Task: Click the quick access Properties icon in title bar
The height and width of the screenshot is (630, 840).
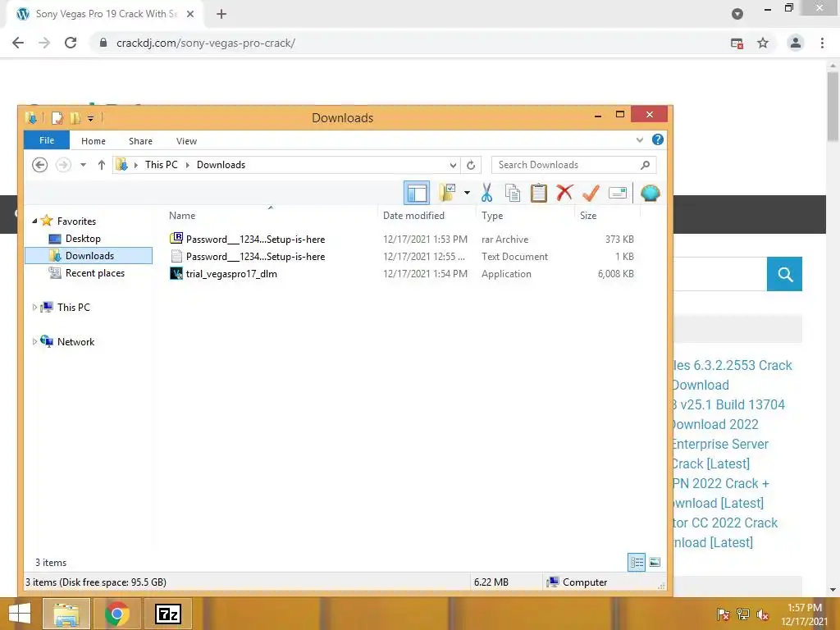Action: [57, 117]
